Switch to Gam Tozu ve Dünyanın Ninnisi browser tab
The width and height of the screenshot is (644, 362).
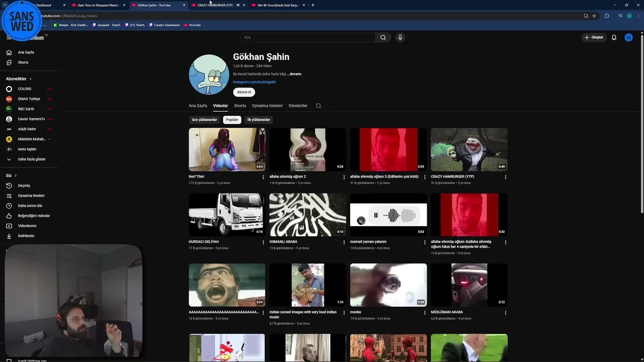[x=98, y=5]
